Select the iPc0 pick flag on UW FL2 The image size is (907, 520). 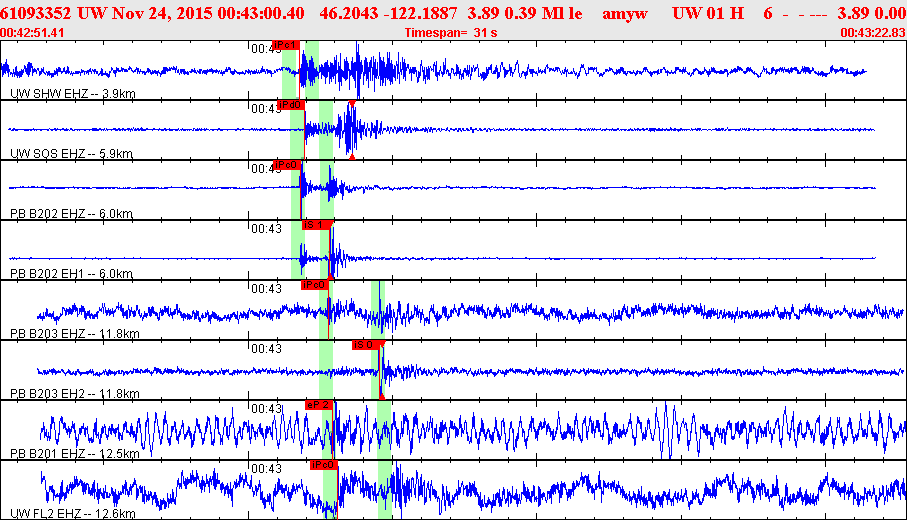click(322, 465)
